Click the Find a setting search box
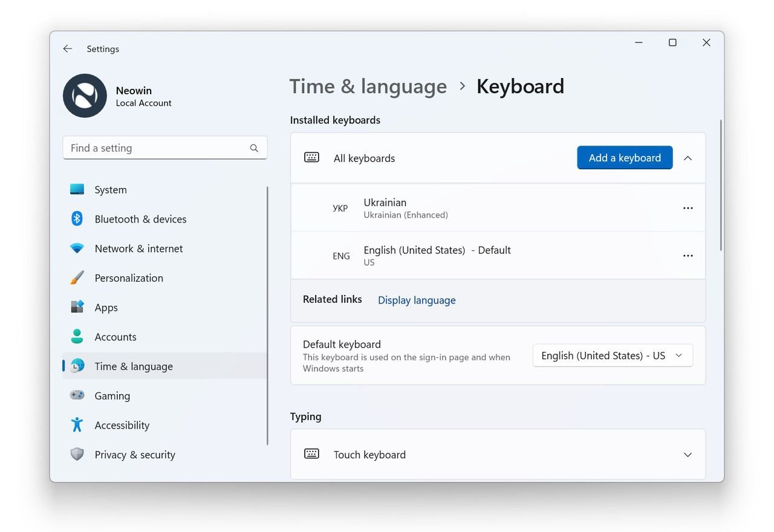The width and height of the screenshot is (774, 532). (x=165, y=148)
